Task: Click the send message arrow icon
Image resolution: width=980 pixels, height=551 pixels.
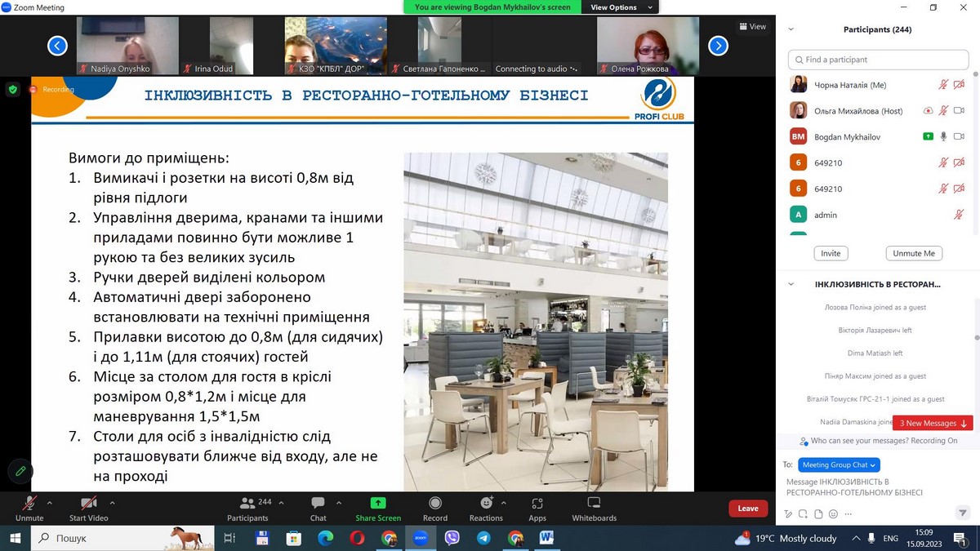Action: pos(962,513)
